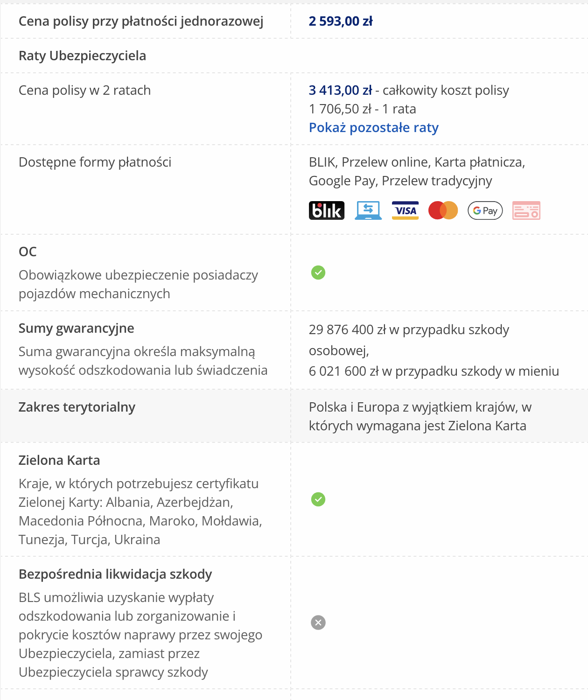This screenshot has height=700, width=588.
Task: Click the gray X for Bezpośrednia likwidacja szkody
Action: [318, 623]
